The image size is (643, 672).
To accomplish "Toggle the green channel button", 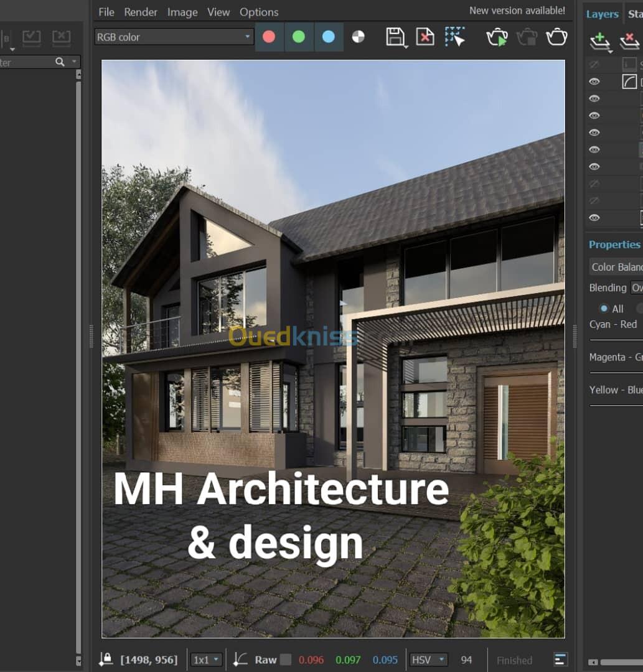I will point(299,37).
